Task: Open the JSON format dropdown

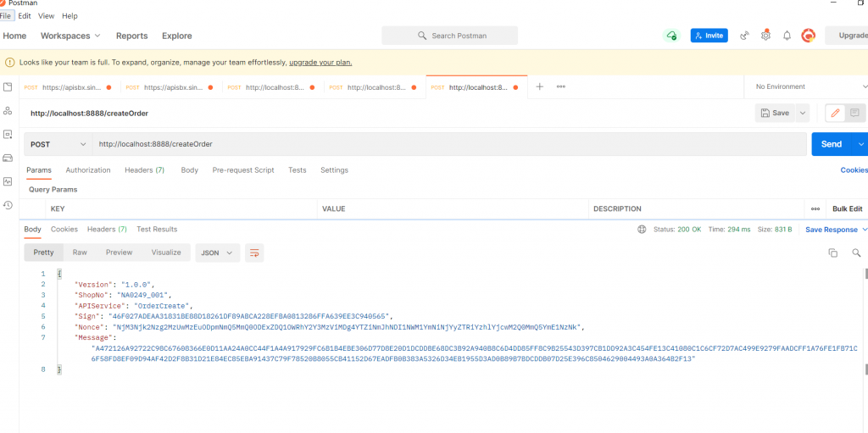Action: coord(218,253)
